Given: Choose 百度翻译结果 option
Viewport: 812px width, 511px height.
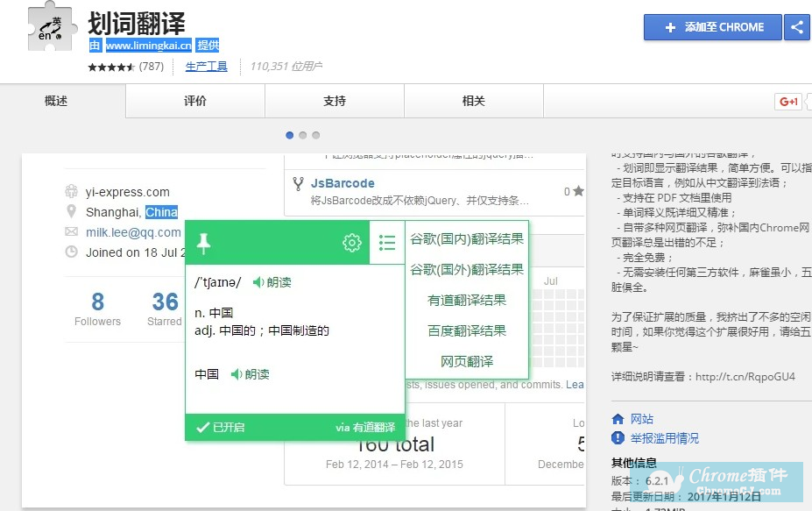Looking at the screenshot, I should pos(467,330).
